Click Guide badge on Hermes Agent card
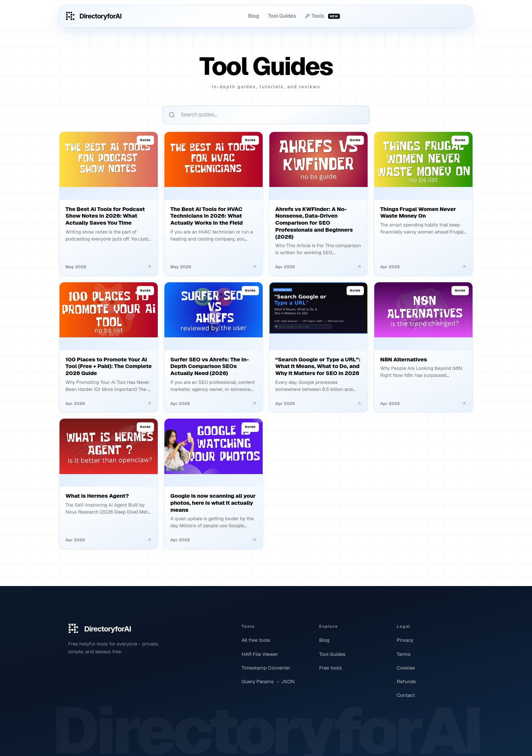The height and width of the screenshot is (756, 532). tap(145, 427)
